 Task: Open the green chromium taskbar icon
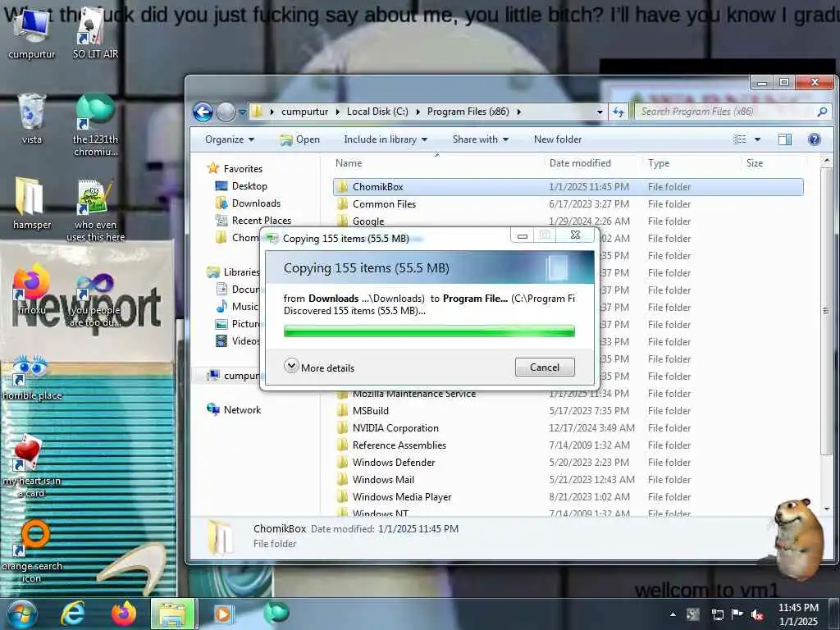click(276, 612)
